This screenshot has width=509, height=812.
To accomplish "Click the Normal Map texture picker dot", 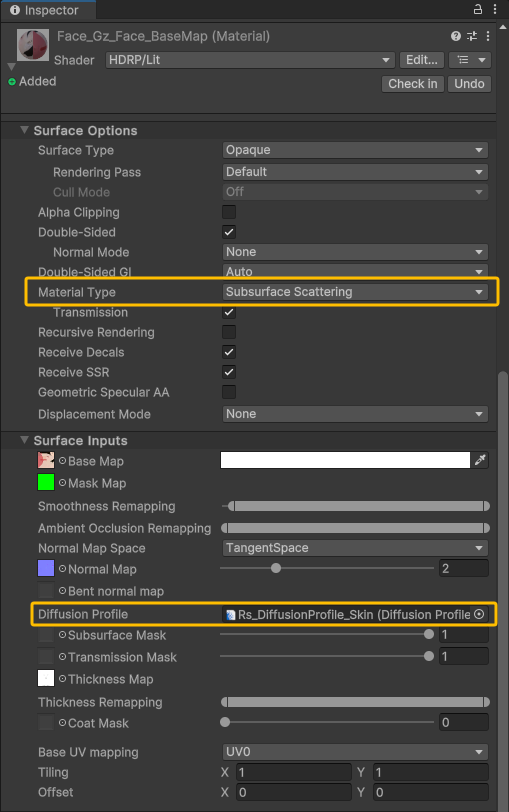I will click(x=62, y=569).
